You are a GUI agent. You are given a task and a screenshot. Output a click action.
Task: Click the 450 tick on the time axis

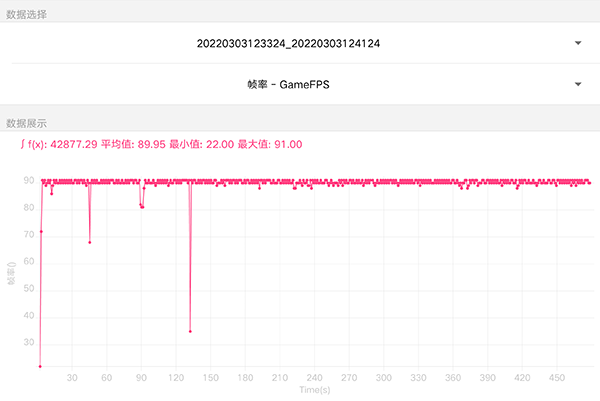pos(557,379)
